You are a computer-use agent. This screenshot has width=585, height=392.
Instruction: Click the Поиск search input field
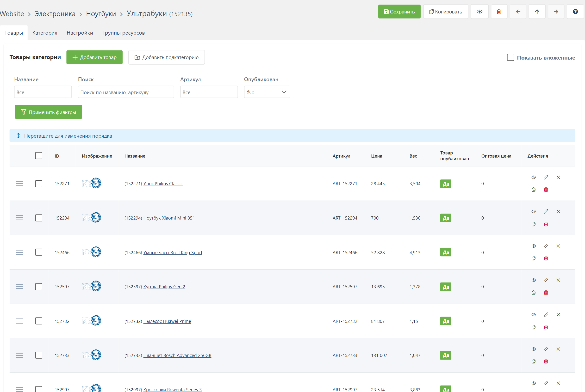126,92
